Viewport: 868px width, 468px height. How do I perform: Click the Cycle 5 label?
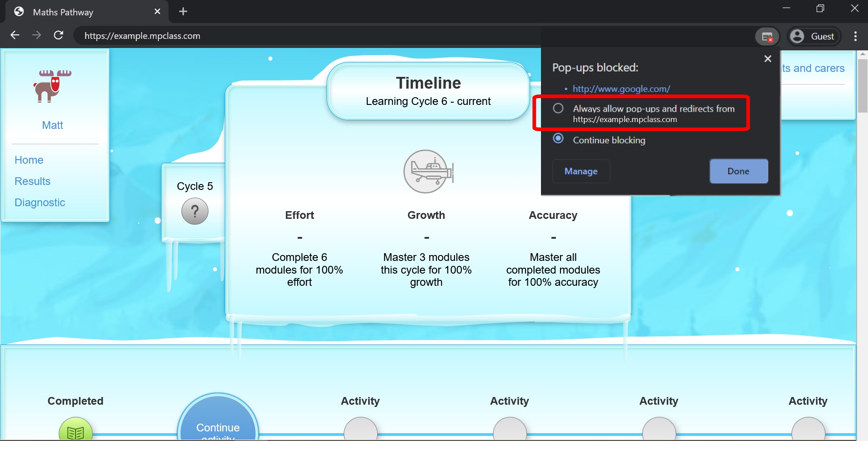[195, 186]
